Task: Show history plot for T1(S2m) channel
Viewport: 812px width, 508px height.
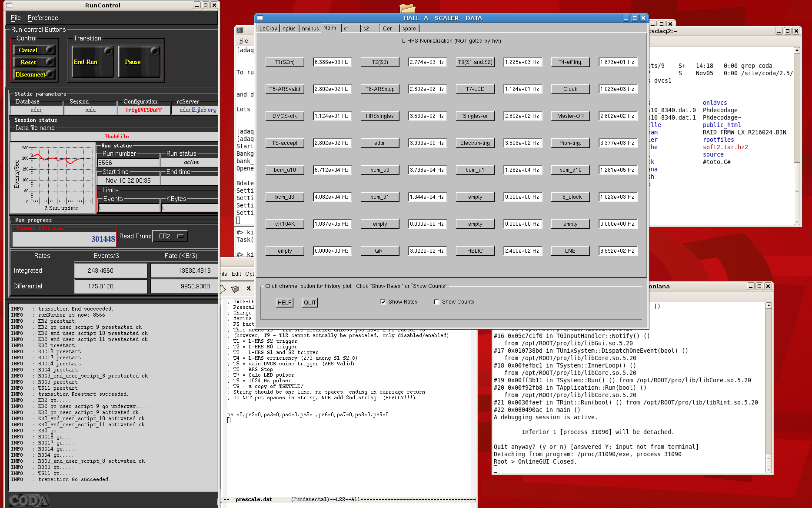Action: click(x=285, y=62)
